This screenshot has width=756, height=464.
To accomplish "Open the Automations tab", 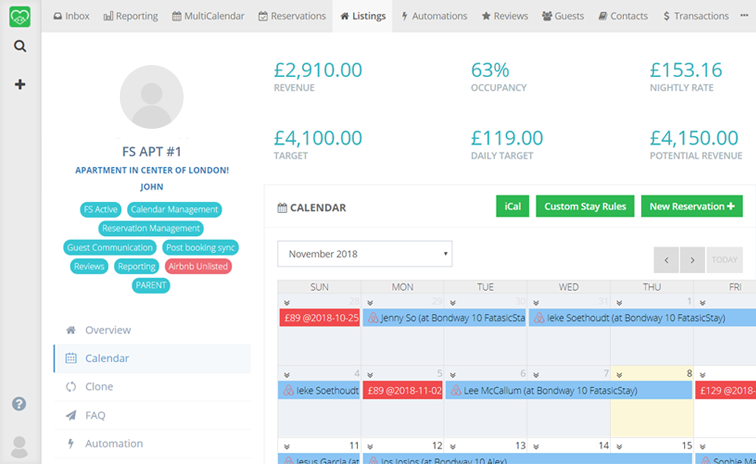I will (x=434, y=16).
